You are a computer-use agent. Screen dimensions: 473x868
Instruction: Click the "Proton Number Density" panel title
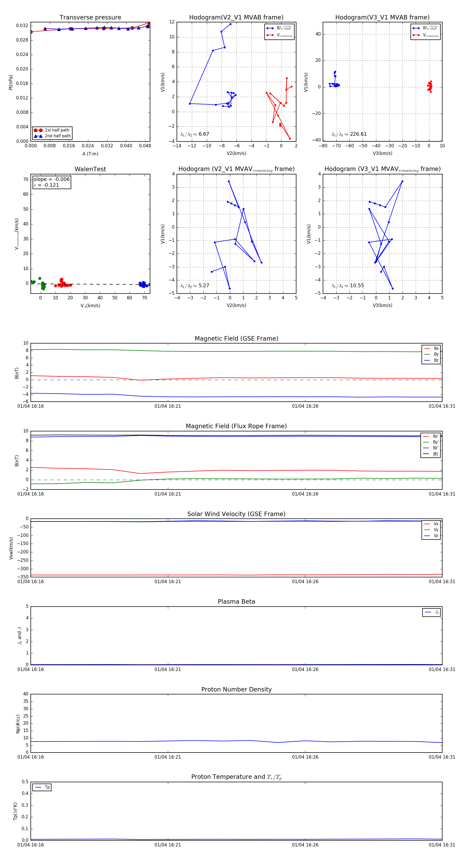click(236, 689)
